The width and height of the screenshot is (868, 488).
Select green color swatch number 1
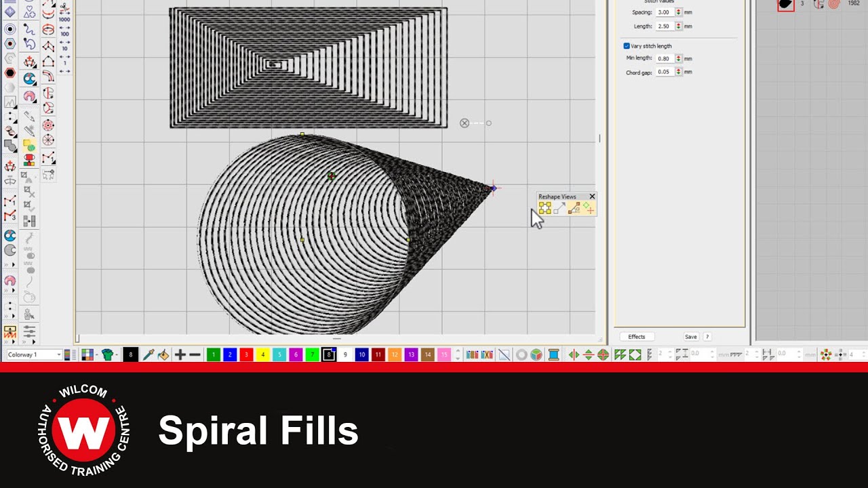[214, 354]
